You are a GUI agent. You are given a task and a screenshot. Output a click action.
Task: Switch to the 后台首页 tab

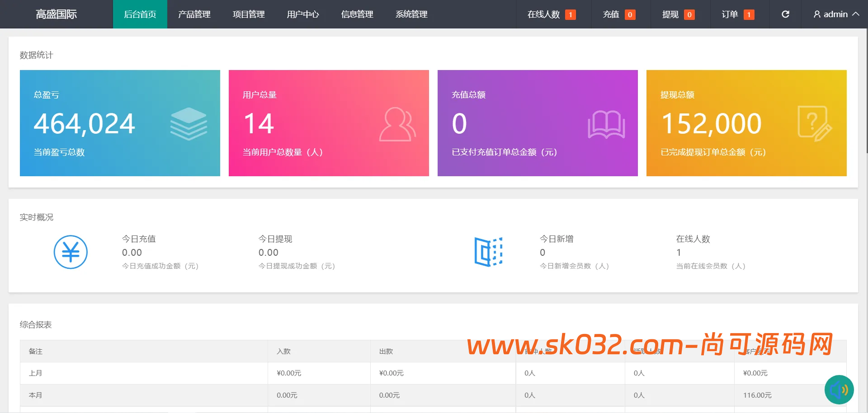coord(140,14)
